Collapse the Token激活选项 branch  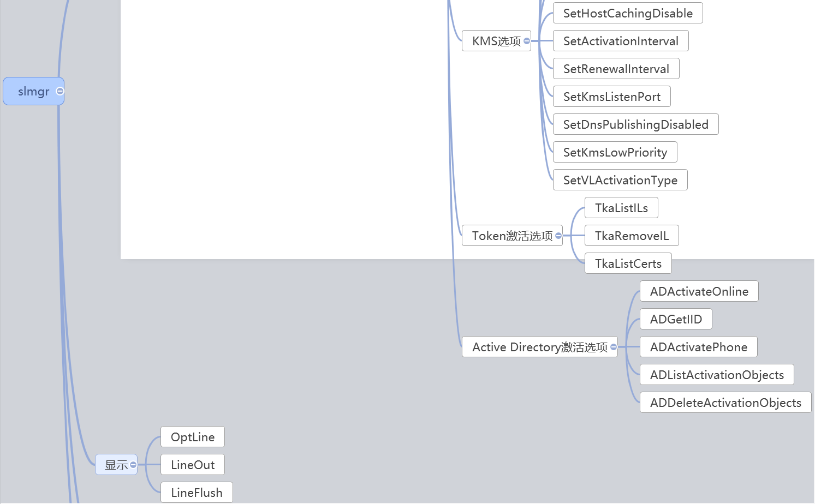558,236
